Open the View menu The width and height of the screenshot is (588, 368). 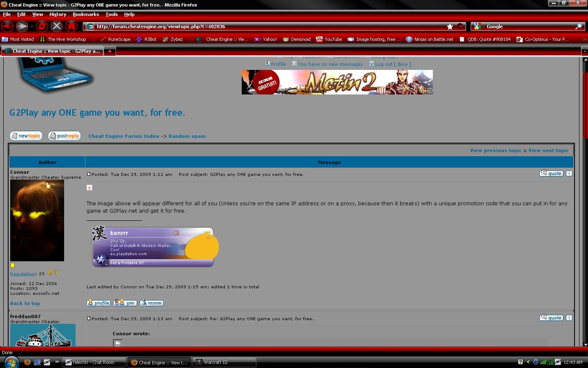(38, 14)
